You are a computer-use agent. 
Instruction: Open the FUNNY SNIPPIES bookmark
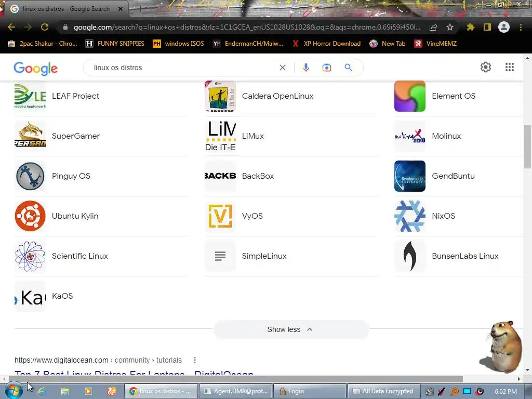click(115, 44)
